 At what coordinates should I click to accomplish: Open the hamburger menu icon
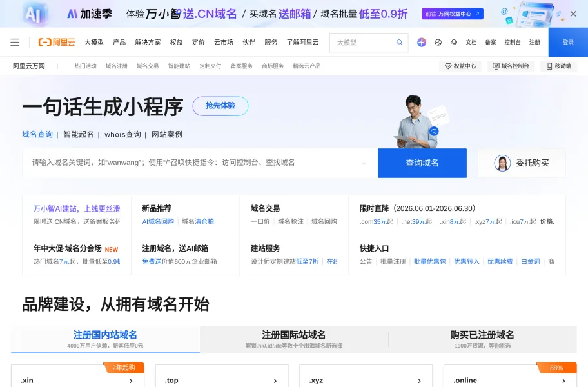[x=15, y=42]
